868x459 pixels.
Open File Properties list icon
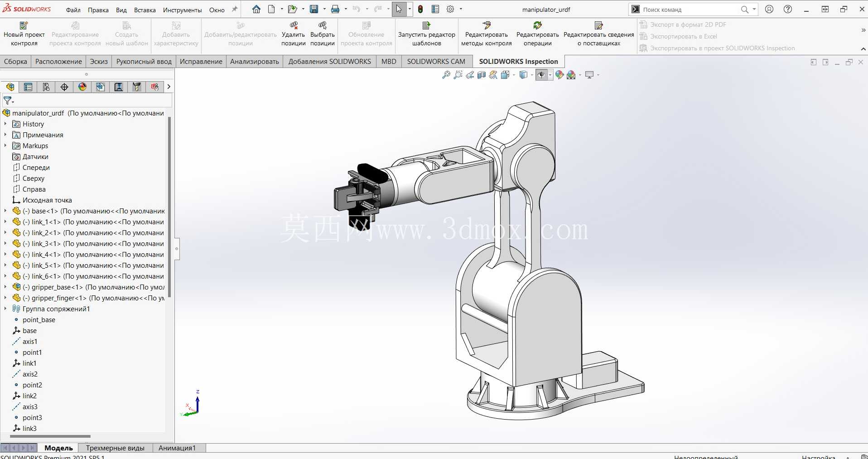tap(435, 9)
